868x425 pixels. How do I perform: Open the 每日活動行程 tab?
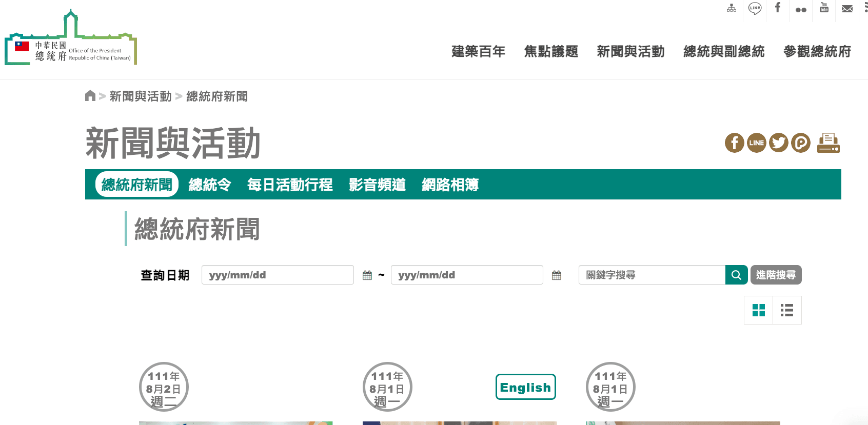click(290, 185)
